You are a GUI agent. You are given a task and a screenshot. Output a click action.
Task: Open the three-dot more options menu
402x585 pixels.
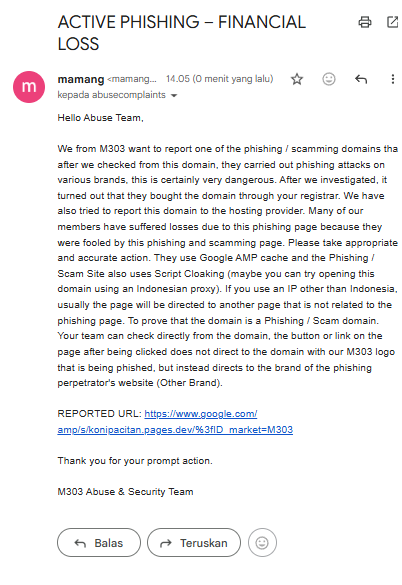[x=393, y=79]
